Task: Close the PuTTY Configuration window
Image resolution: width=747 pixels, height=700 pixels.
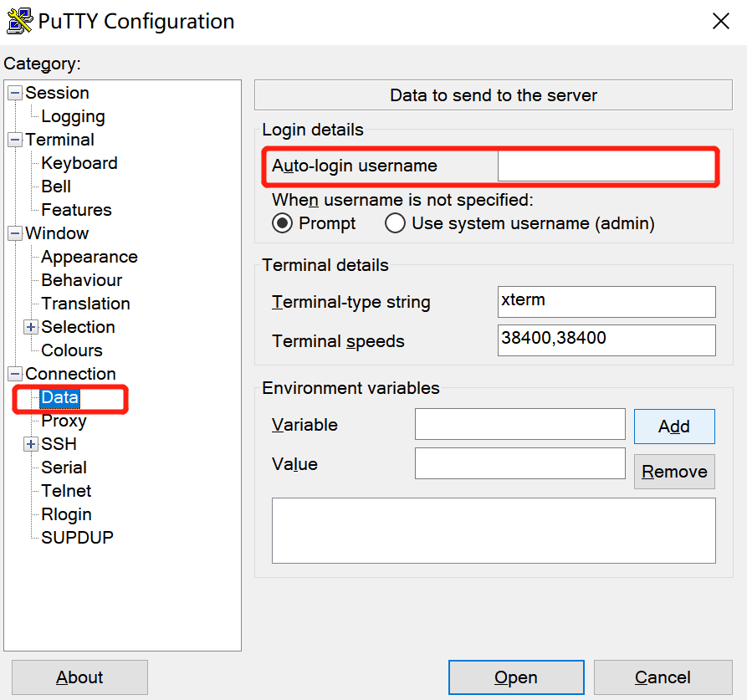Action: click(720, 22)
